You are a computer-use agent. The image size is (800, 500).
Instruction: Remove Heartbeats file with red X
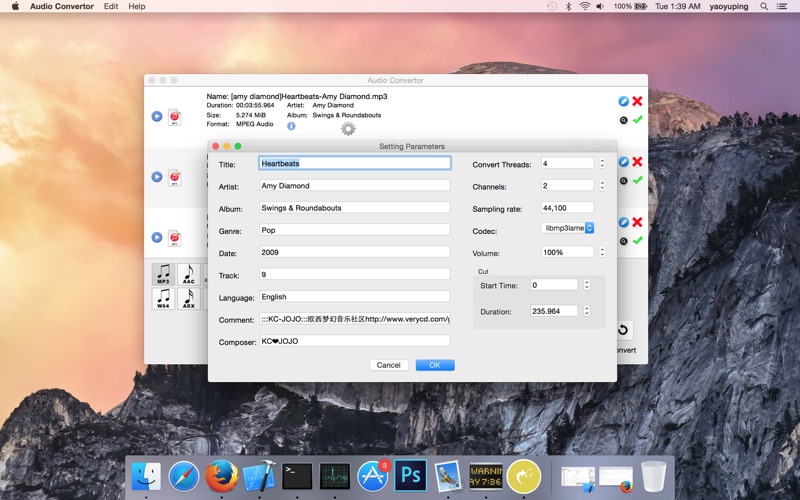[x=637, y=101]
